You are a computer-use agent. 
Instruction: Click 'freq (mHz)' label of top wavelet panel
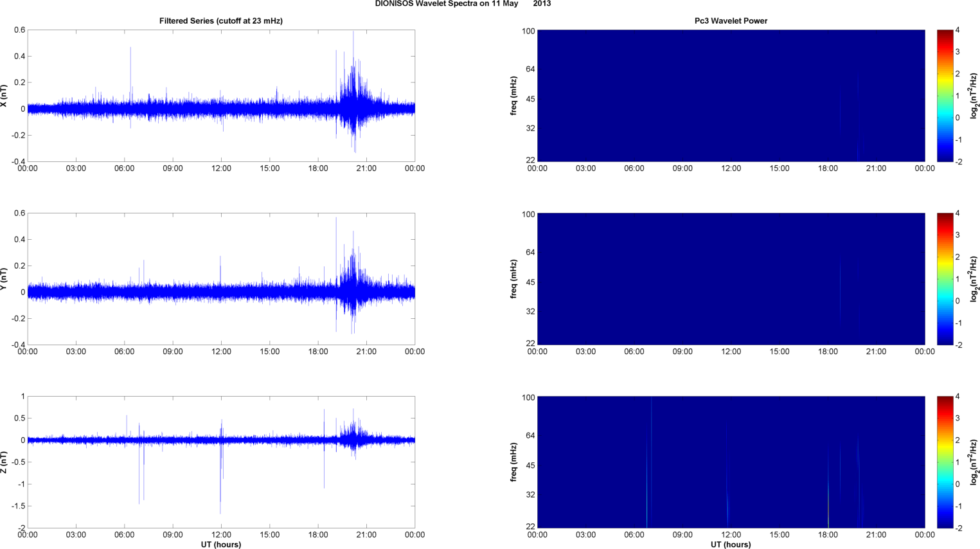(x=514, y=96)
